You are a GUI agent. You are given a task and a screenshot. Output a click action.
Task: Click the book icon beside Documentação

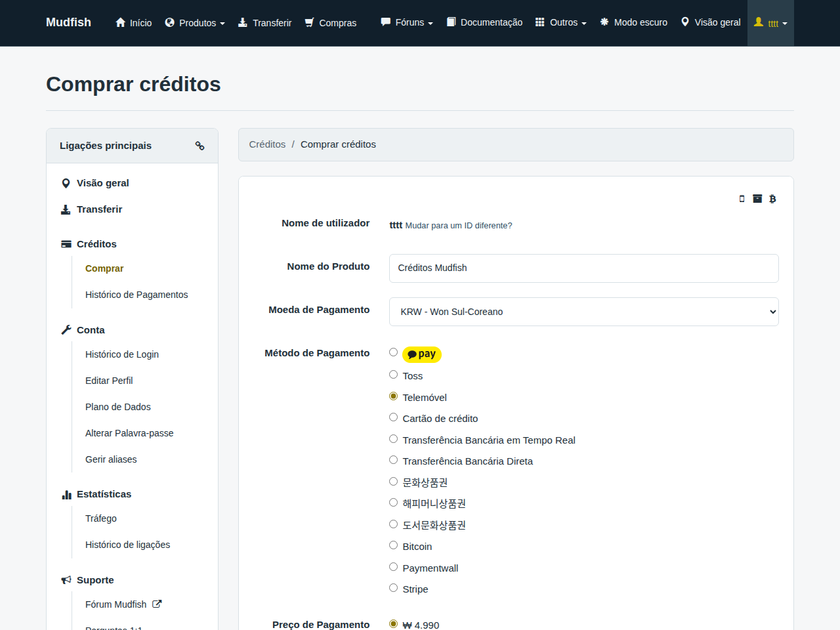coord(451,22)
